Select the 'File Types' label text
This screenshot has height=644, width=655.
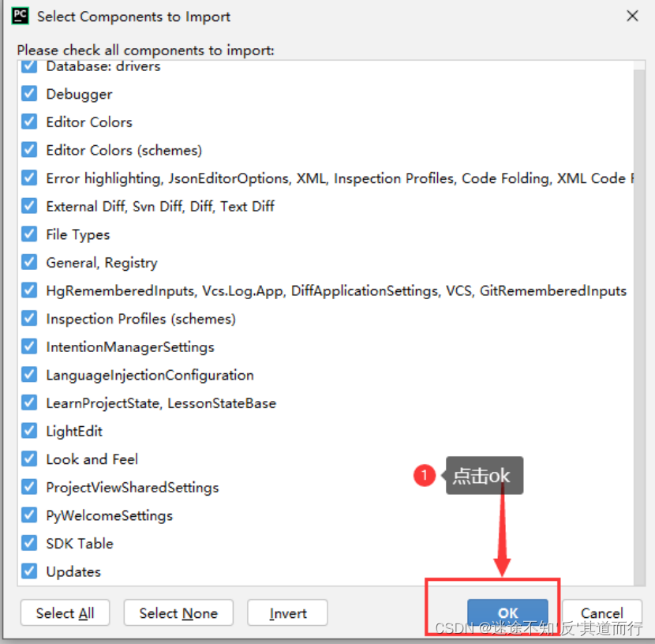(x=77, y=234)
